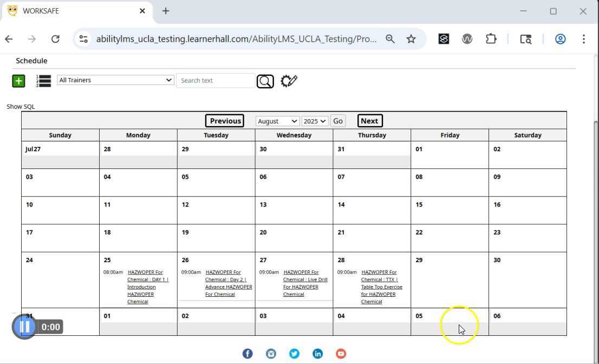Open the gear and pencil settings icon
599x364 pixels.
289,81
